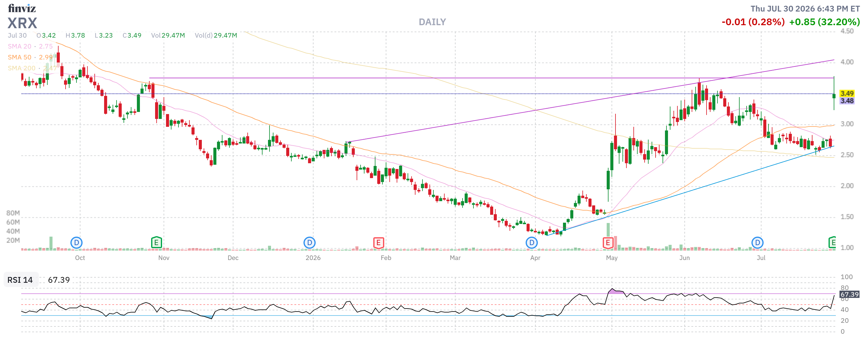Click the dividend D marker above Jul

757,242
